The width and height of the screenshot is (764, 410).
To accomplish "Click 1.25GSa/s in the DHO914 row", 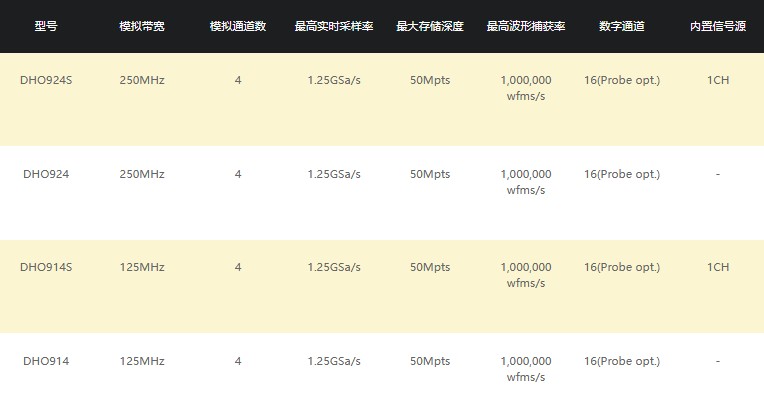I will 334,361.
